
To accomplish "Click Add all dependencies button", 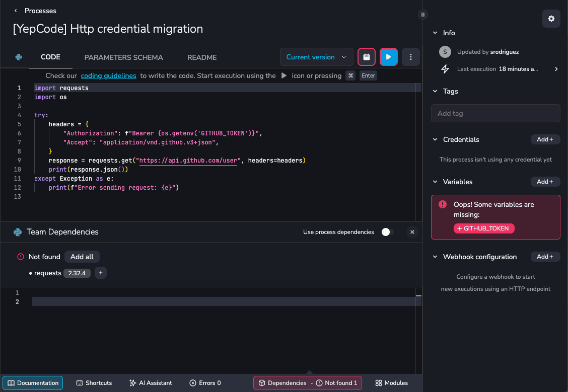I will point(82,257).
